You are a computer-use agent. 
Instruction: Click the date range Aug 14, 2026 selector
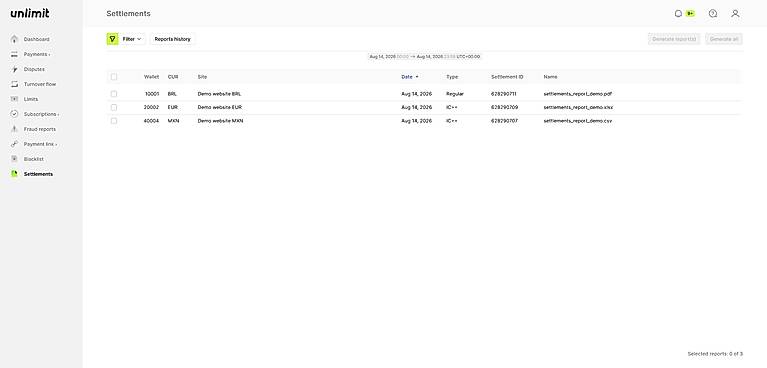[425, 57]
